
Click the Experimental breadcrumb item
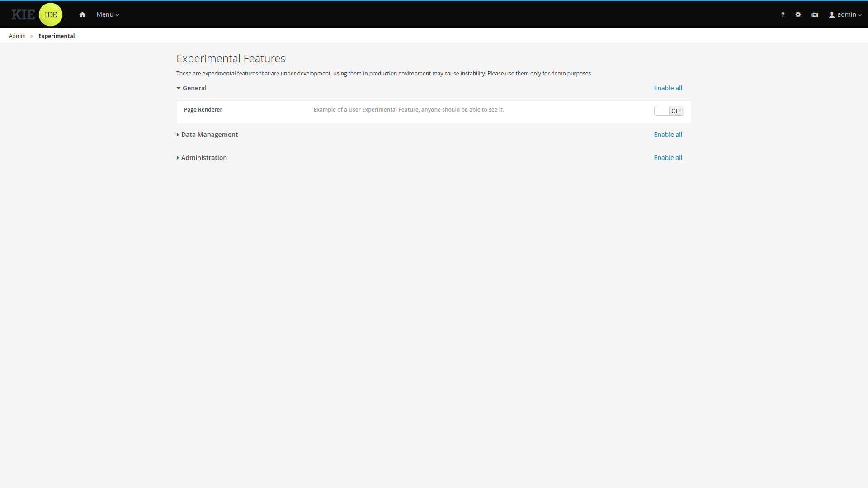point(57,36)
